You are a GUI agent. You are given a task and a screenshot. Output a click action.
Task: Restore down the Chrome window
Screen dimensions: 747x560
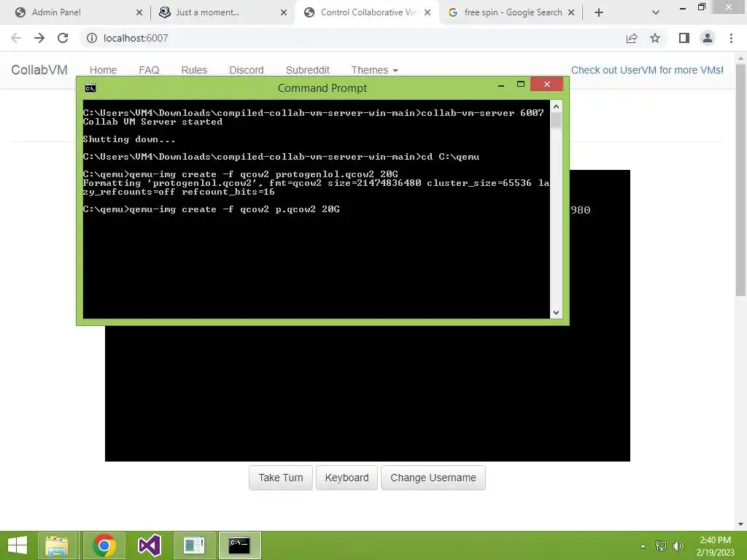tap(702, 7)
